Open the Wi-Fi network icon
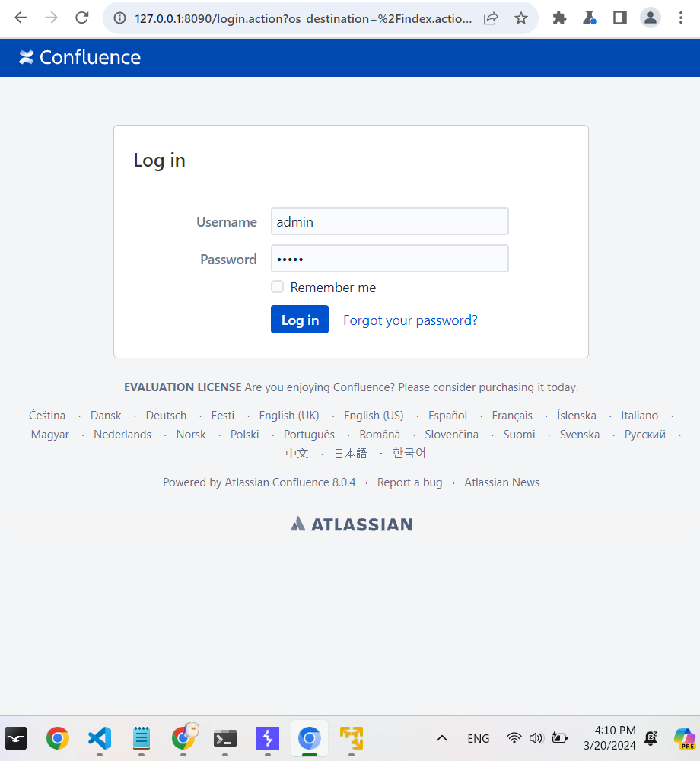 tap(514, 739)
